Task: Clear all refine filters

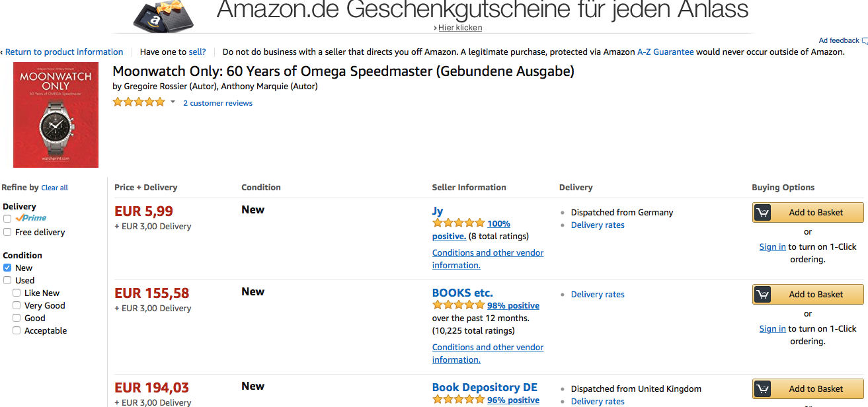Action: pyautogui.click(x=54, y=188)
